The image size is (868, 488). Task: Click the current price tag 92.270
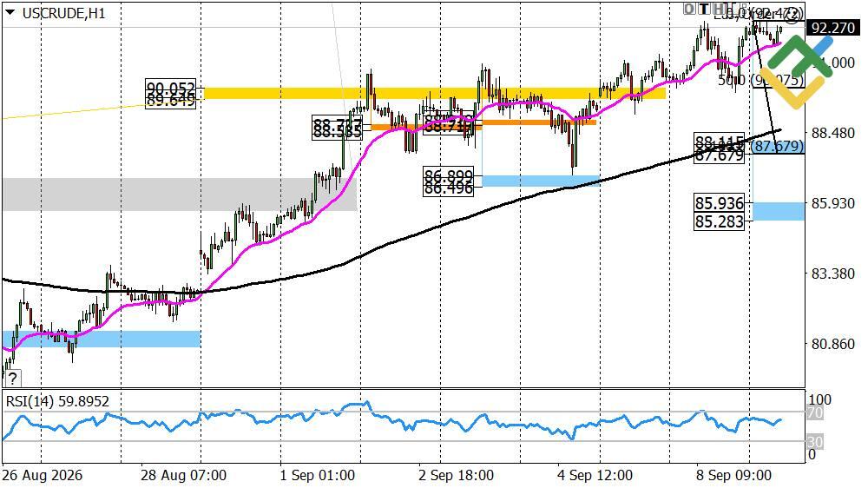833,28
